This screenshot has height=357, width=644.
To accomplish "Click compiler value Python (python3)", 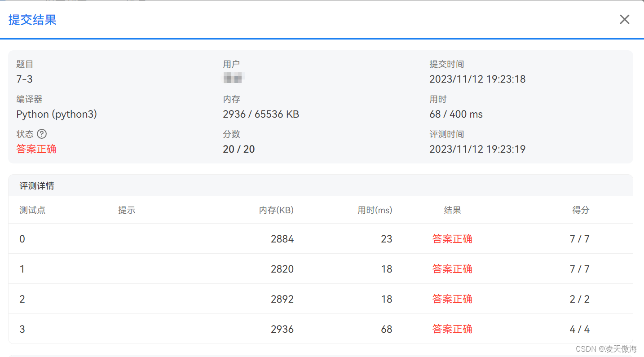I will 57,114.
